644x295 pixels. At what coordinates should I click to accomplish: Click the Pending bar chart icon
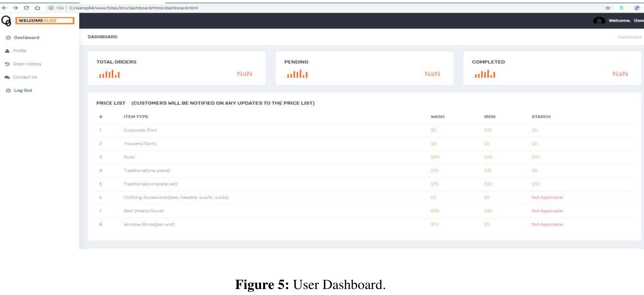(x=296, y=74)
